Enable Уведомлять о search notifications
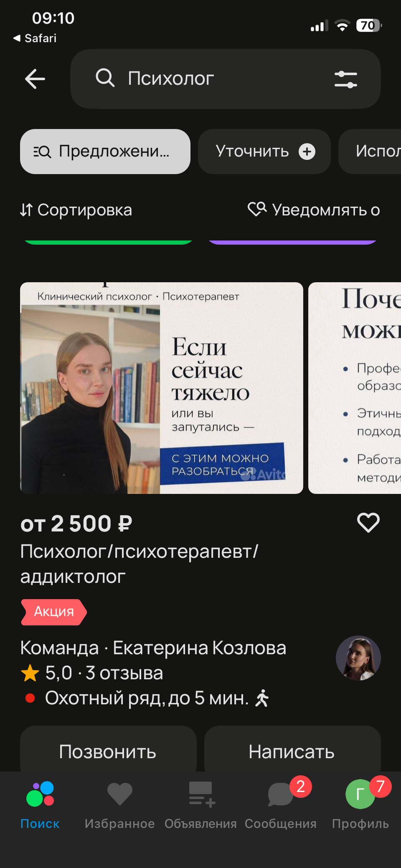This screenshot has height=868, width=401. coord(314,210)
